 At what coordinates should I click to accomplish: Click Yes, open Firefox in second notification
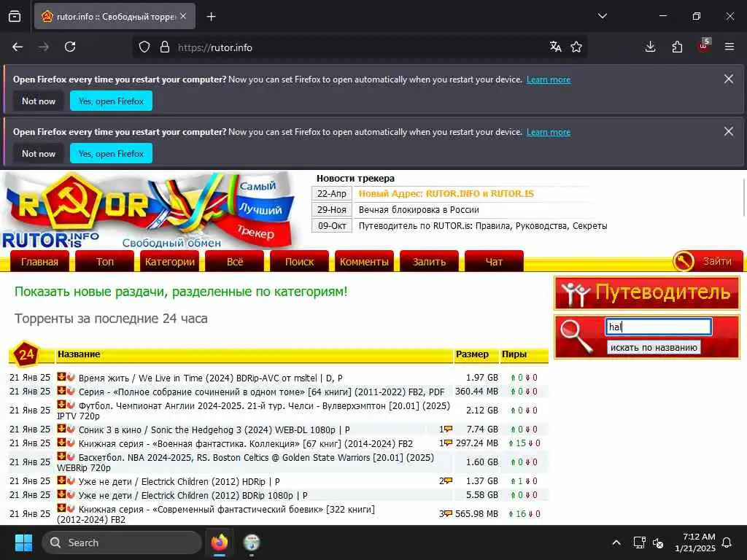pos(111,153)
